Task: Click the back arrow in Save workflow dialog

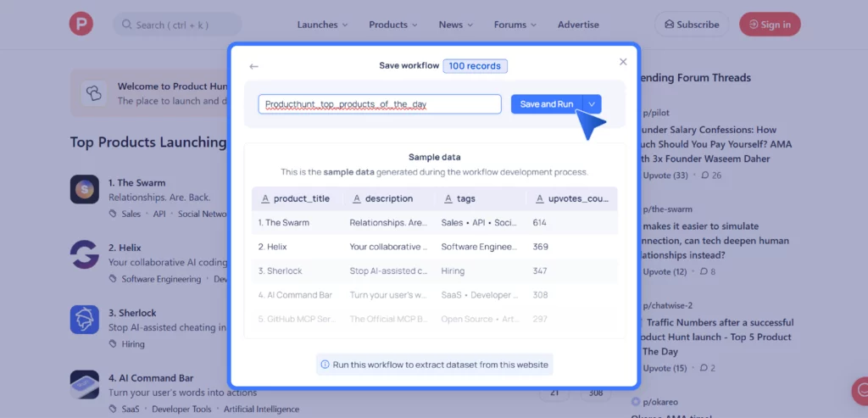Action: pos(253,66)
